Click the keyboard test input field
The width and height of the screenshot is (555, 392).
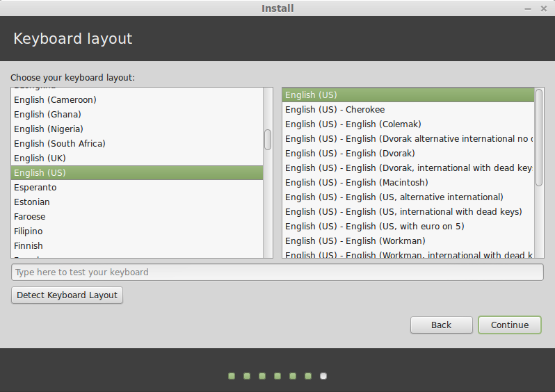pyautogui.click(x=277, y=272)
